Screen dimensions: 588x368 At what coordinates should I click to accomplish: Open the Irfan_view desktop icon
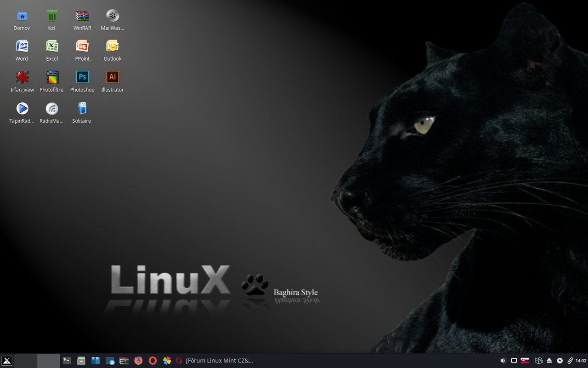[22, 82]
